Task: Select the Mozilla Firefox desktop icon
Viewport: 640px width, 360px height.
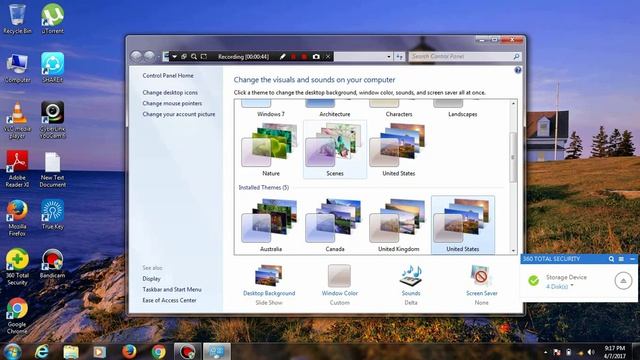Action: click(x=17, y=218)
